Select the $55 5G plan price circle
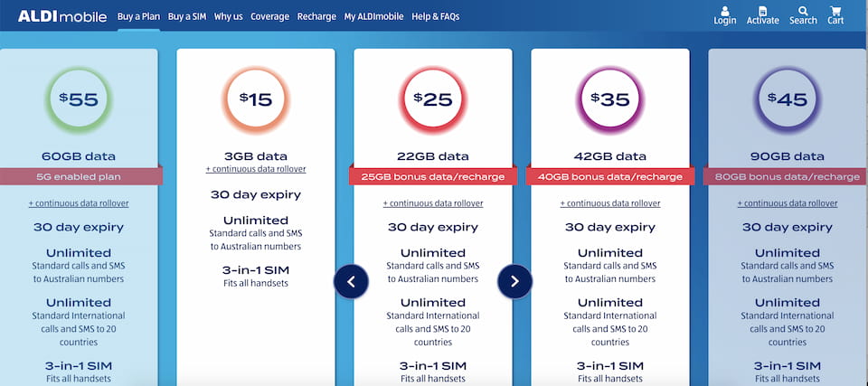Viewport: 868px width, 386px height. pyautogui.click(x=79, y=99)
